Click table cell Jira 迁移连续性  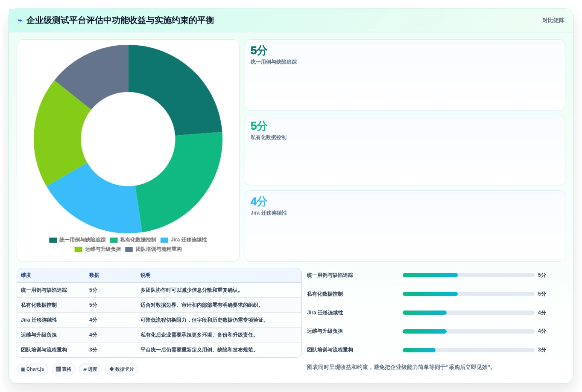click(x=39, y=320)
